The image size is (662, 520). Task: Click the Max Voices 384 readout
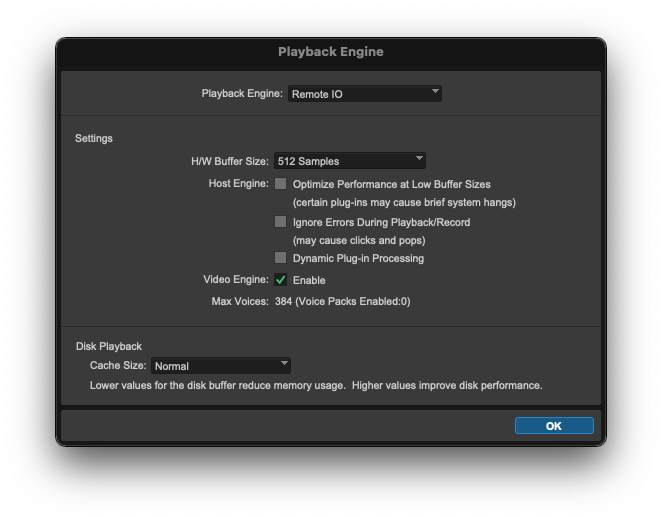[342, 301]
